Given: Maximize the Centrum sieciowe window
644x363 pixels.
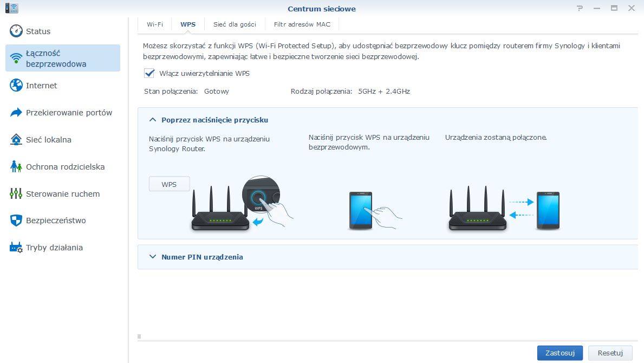Looking at the screenshot, I should (614, 8).
